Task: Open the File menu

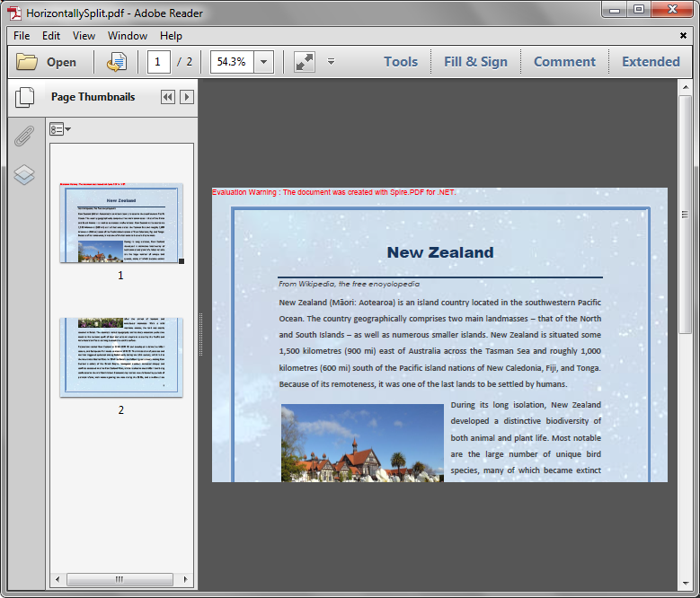Action: coord(22,36)
